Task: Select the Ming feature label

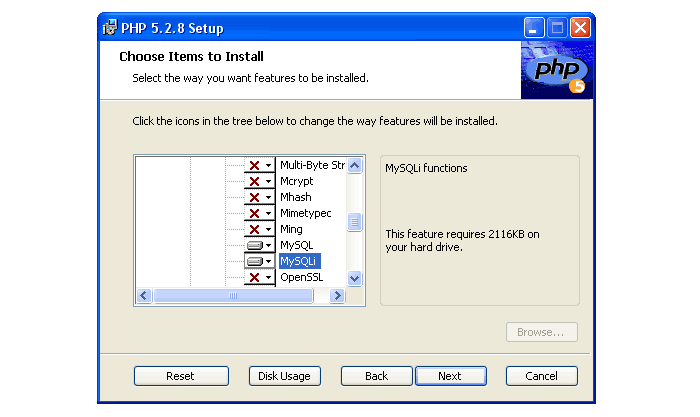Action: [291, 229]
